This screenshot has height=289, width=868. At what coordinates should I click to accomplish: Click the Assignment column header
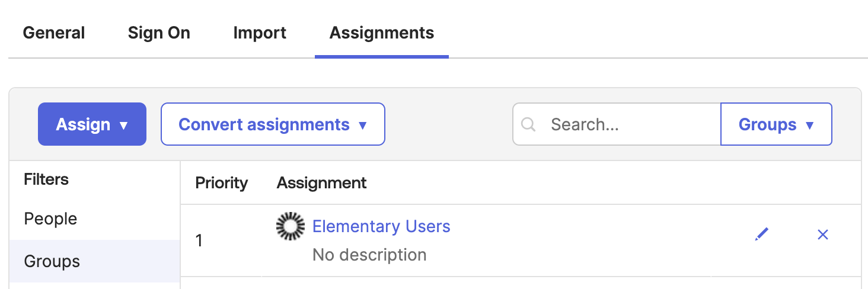coord(322,183)
